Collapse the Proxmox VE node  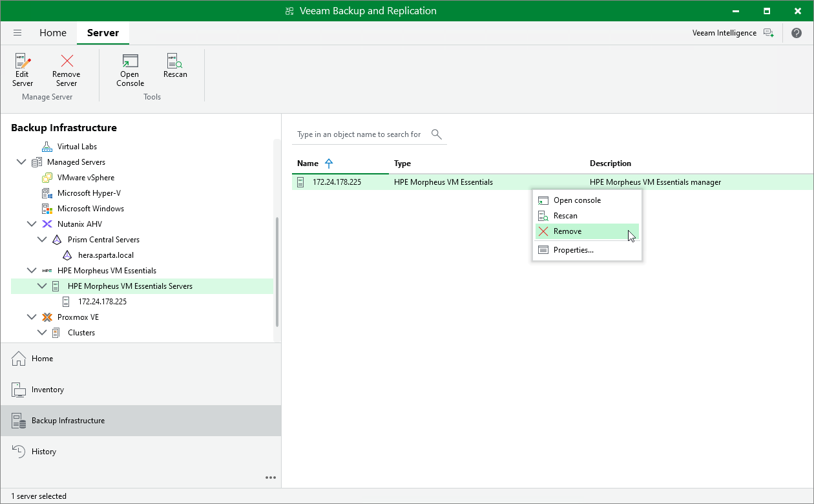point(32,317)
